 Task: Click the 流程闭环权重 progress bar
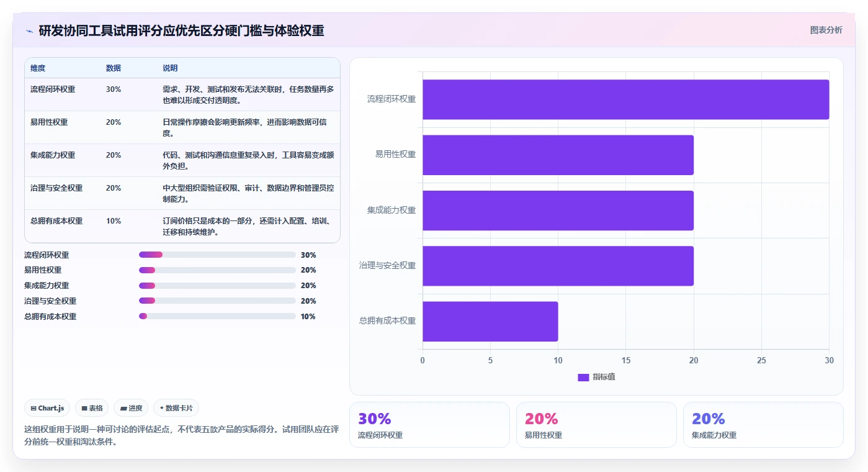(217, 255)
